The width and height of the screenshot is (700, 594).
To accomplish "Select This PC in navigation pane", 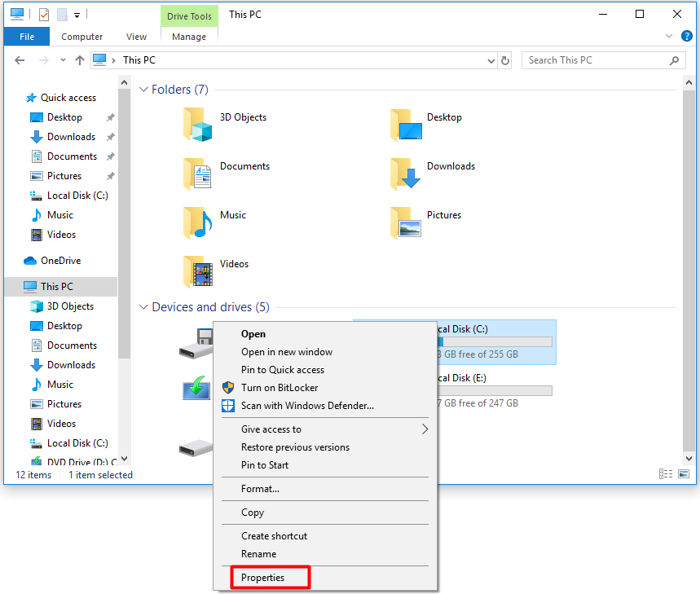I will (x=61, y=287).
